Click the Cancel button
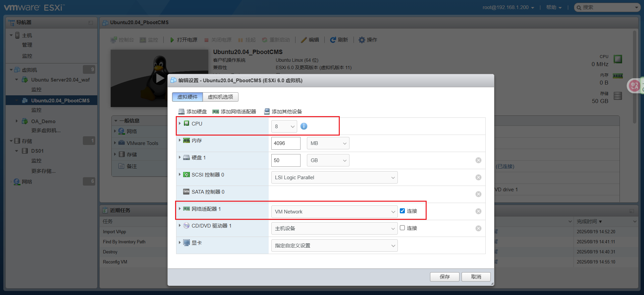The image size is (644, 295). click(476, 277)
